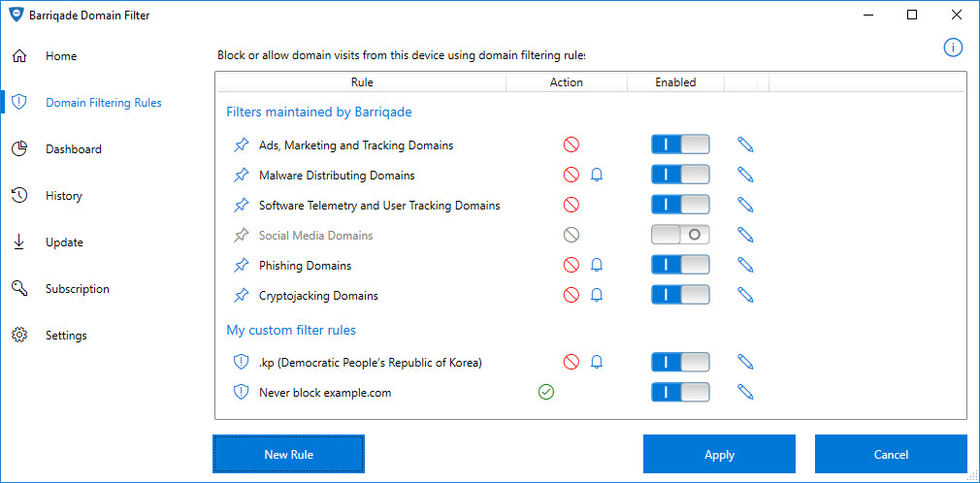Click the Apply button
The image size is (980, 483).
click(719, 455)
